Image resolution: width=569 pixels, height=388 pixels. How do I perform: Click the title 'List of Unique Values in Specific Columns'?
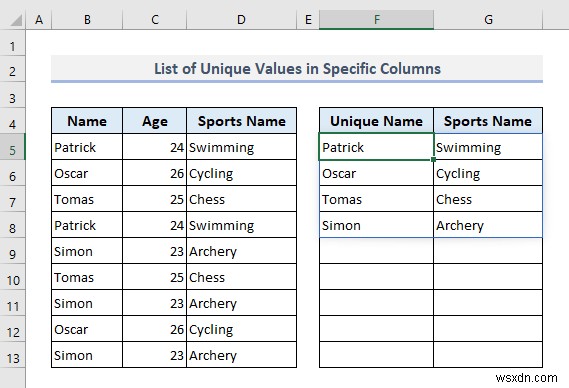[297, 69]
